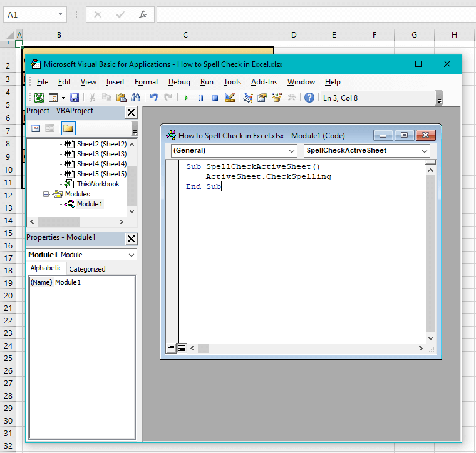
Task: Close the Properties - Module1 panel
Action: [131, 238]
